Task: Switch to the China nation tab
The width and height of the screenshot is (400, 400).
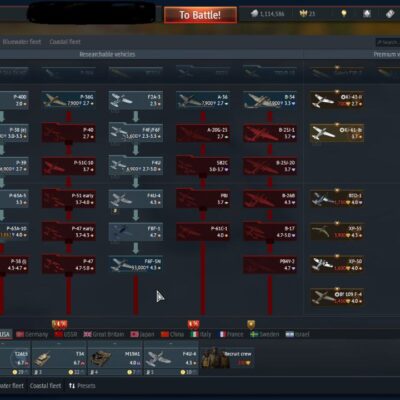Action: [172, 334]
